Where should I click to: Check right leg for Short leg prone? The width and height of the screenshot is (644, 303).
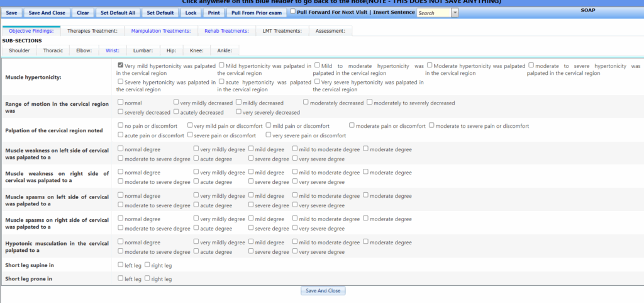point(147,278)
